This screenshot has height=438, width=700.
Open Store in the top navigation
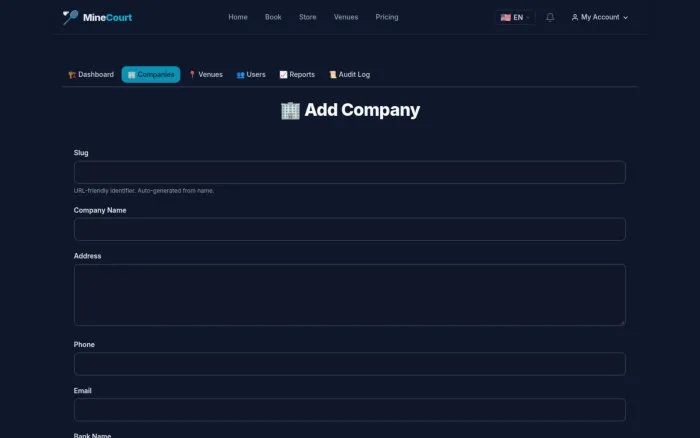click(x=308, y=17)
